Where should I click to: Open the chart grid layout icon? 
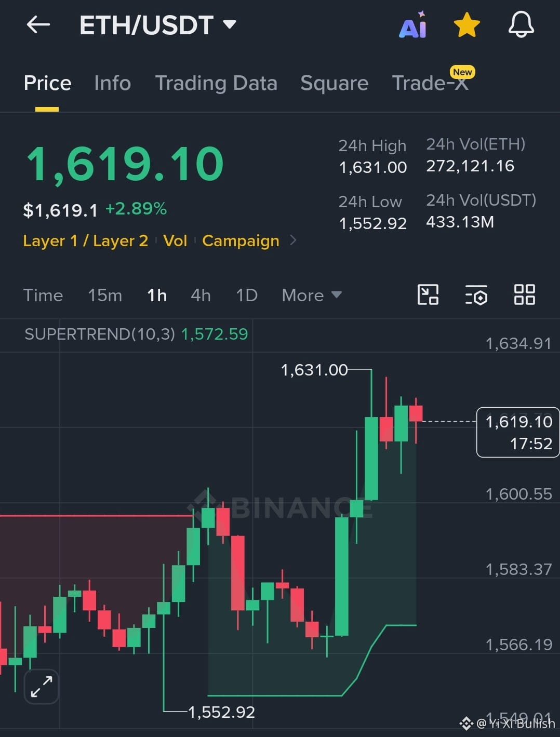coord(524,294)
